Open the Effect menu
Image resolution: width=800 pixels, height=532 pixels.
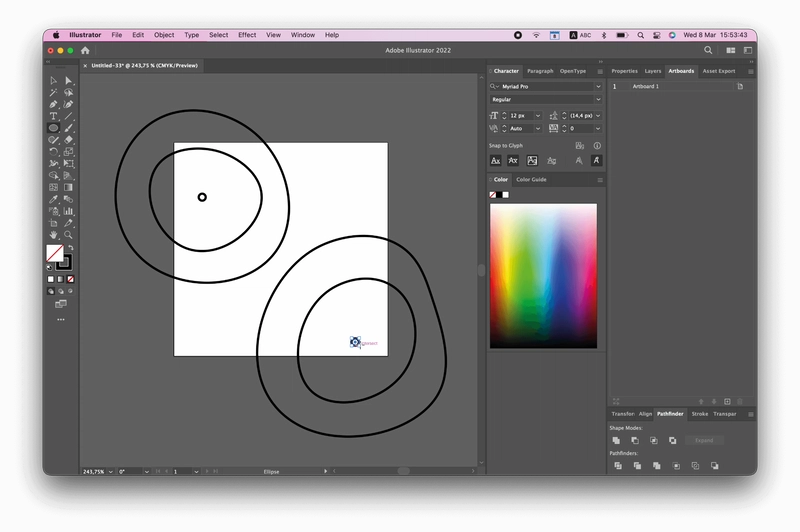pos(247,35)
